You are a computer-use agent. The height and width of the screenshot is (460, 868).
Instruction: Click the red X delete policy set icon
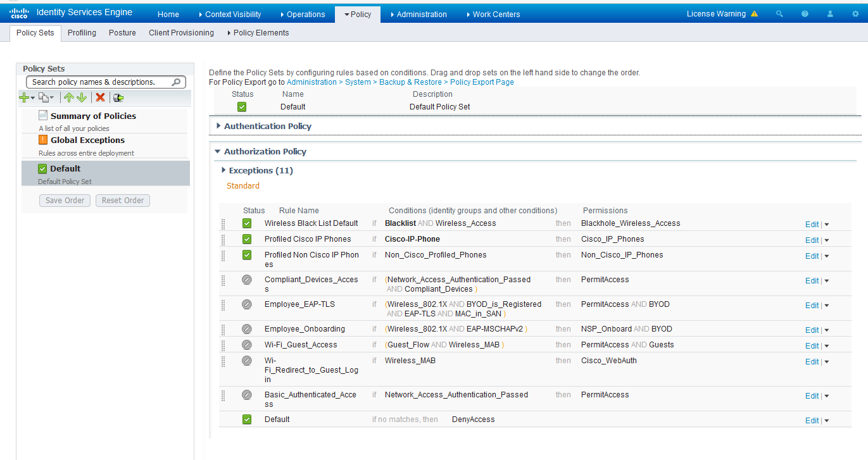pyautogui.click(x=100, y=97)
